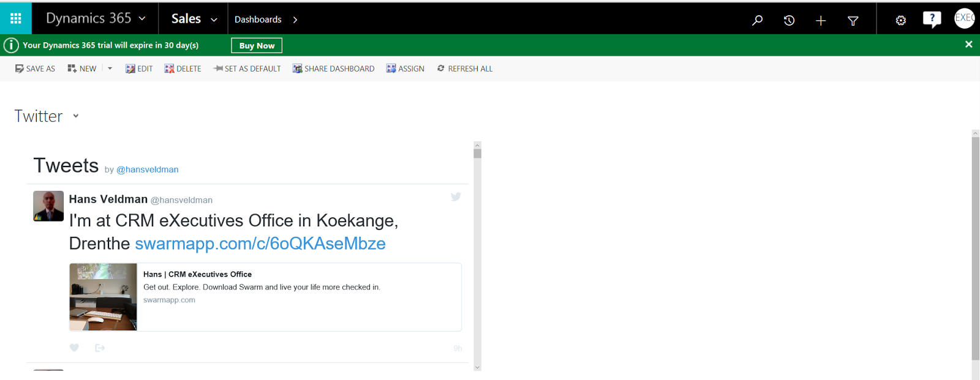Click Assign in the command bar
Image resolution: width=980 pixels, height=380 pixels.
[405, 69]
